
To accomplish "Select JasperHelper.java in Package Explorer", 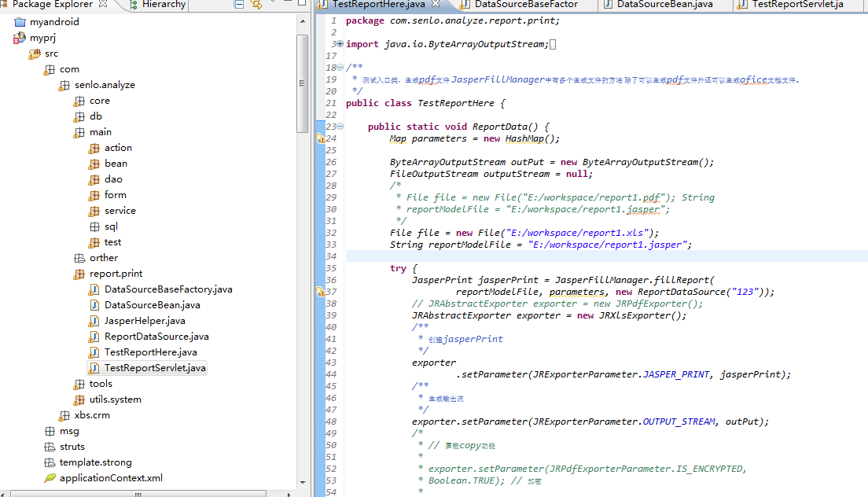I will click(145, 321).
